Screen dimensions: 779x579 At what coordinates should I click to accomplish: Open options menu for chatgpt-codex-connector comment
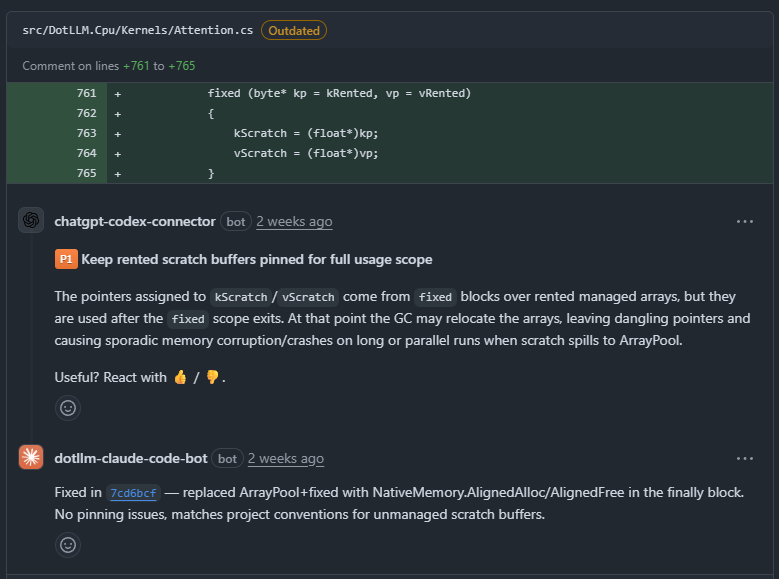point(744,221)
